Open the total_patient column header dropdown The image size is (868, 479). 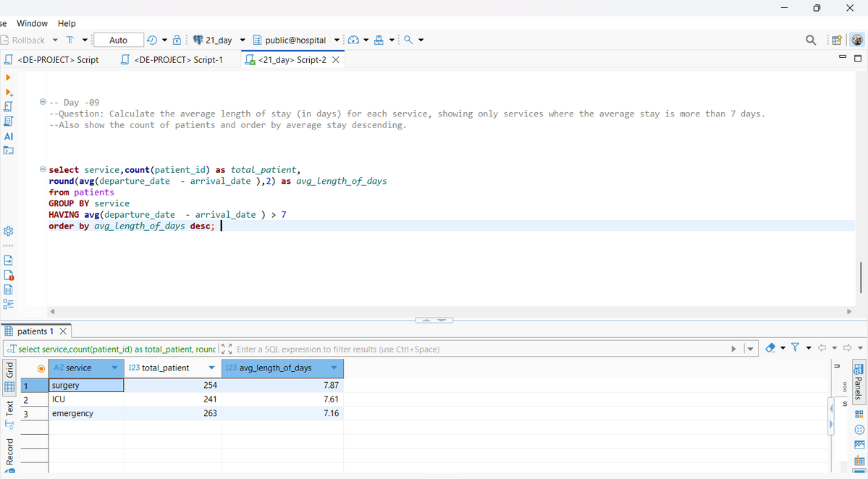[x=211, y=368]
